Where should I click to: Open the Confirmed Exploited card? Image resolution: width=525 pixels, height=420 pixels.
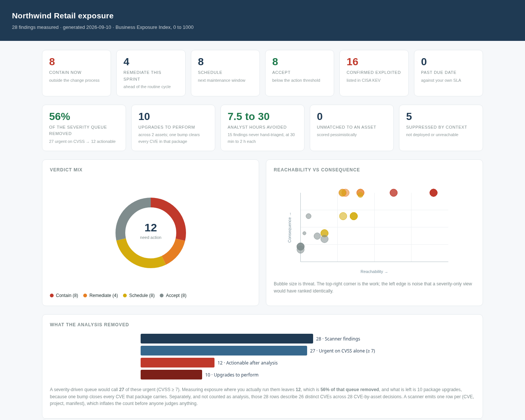click(x=374, y=73)
